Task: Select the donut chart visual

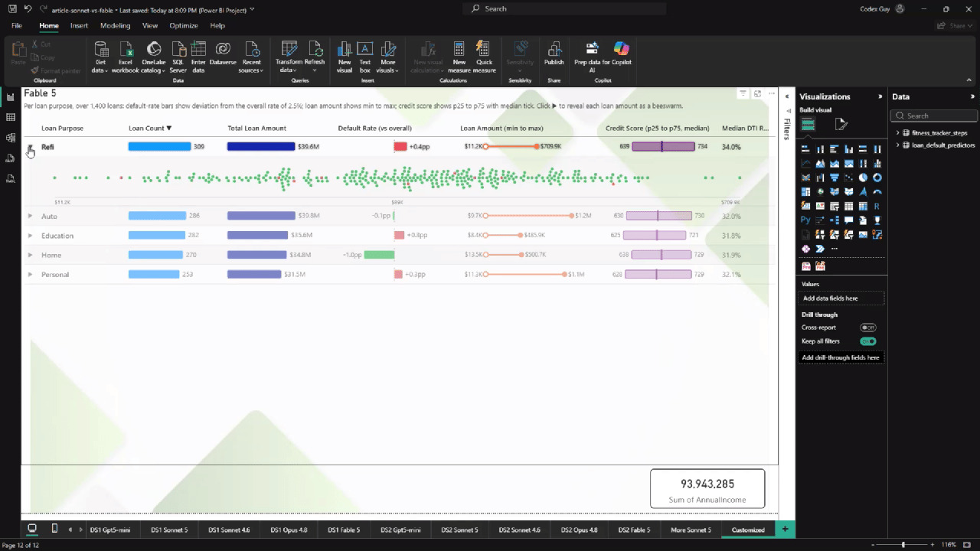Action: [877, 178]
